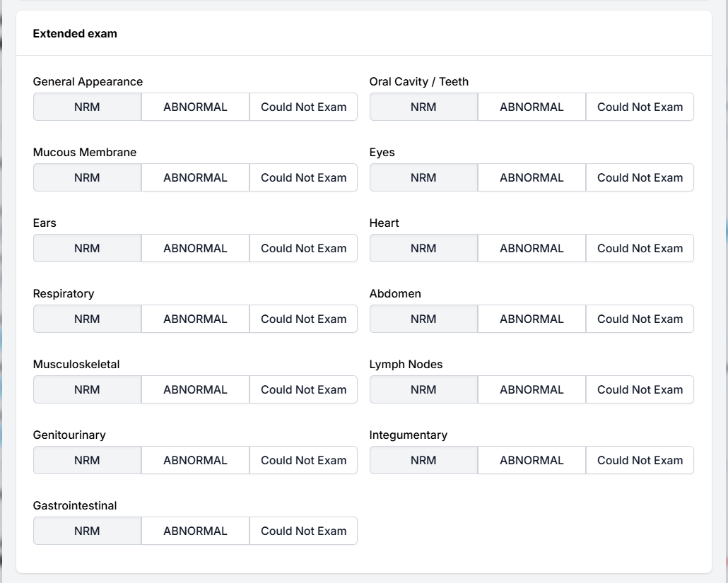Choose Could Not Exam for Integumentary
This screenshot has width=728, height=583.
[x=640, y=460]
